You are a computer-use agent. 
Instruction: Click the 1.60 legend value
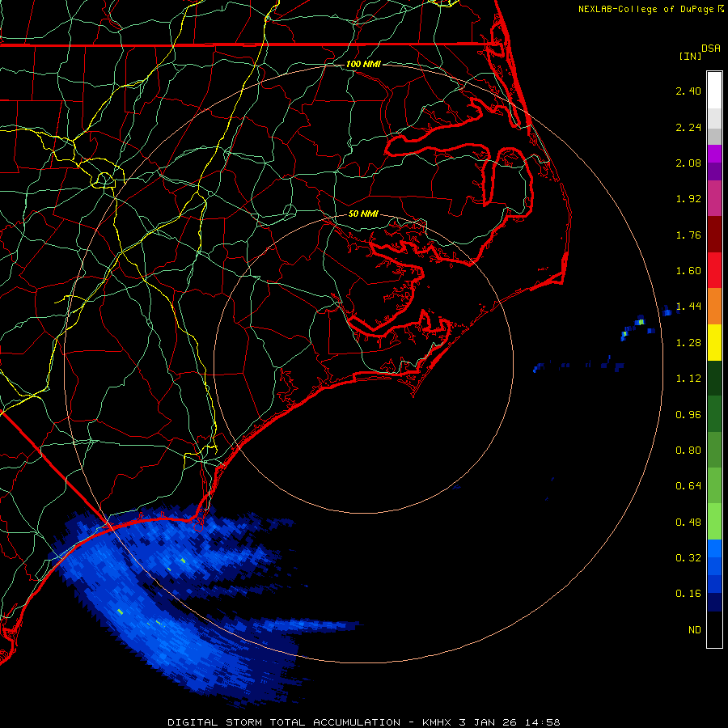pyautogui.click(x=688, y=271)
